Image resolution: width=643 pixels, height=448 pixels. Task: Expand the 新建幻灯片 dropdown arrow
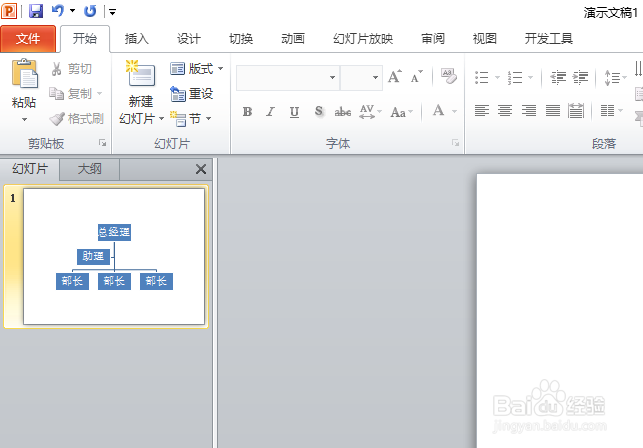162,119
